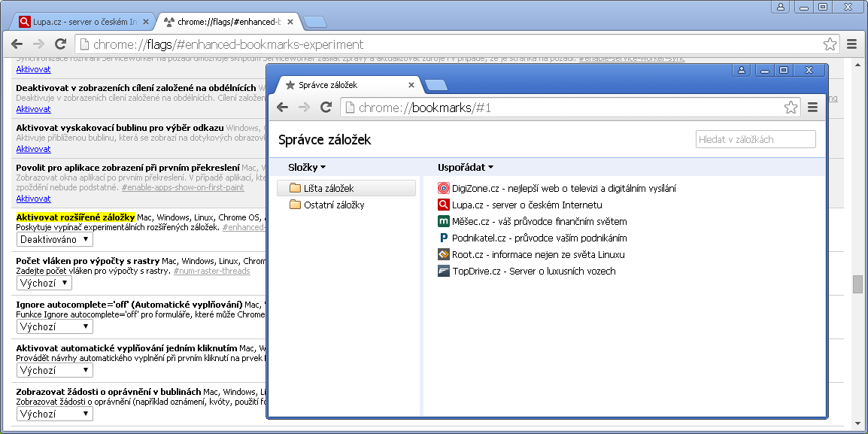Open Deaktivováno dropdown for rozšířené záložky
This screenshot has height=434, width=868.
click(x=55, y=239)
